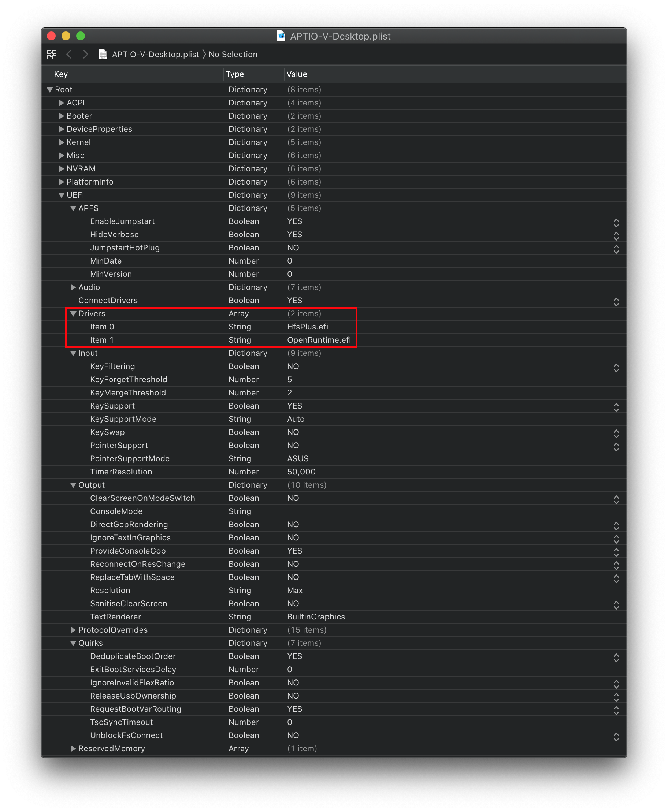
Task: Expand the ProtocolOverrides dictionary
Action: pyautogui.click(x=73, y=630)
